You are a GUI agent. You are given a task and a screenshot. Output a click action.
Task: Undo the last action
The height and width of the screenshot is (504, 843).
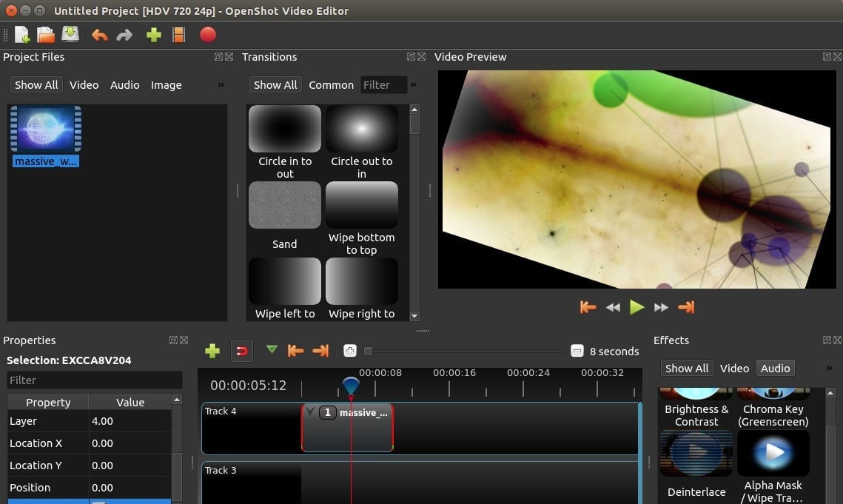[99, 36]
